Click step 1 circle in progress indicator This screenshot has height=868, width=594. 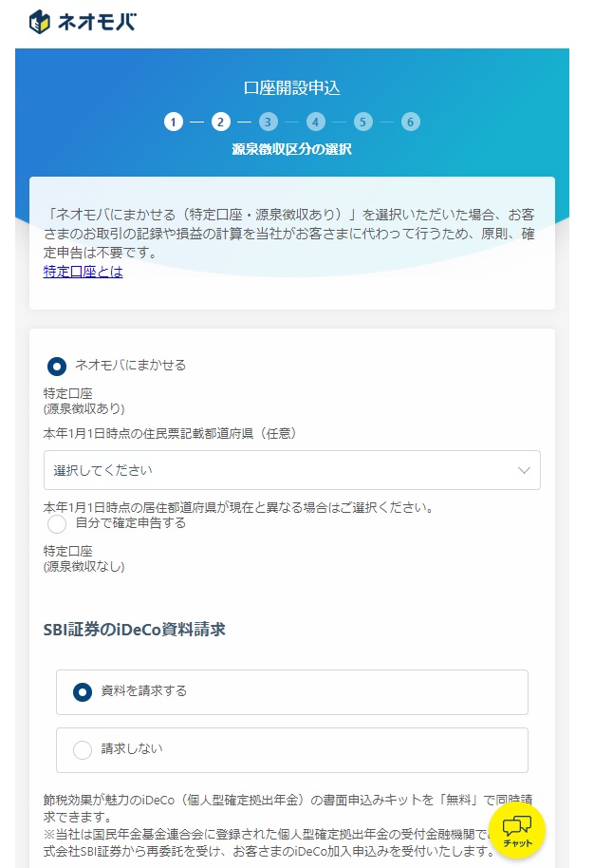tap(173, 122)
